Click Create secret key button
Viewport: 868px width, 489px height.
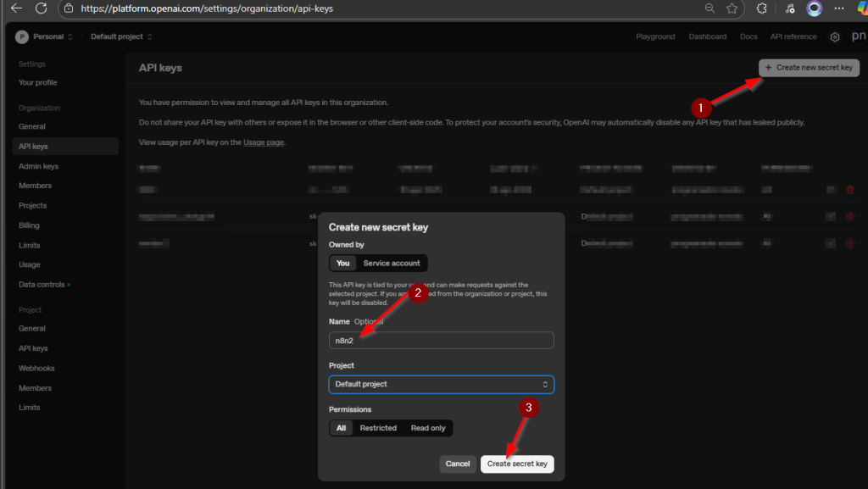point(517,464)
